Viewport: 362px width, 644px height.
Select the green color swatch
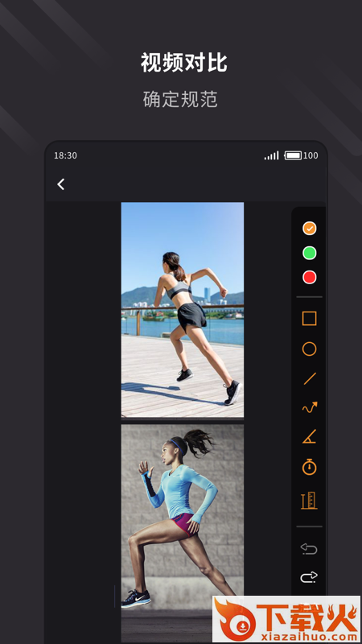tap(310, 253)
